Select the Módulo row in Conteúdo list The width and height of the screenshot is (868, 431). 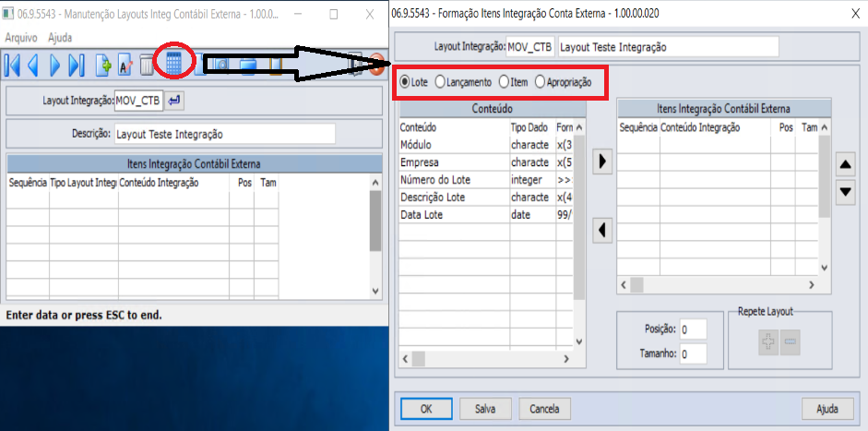click(487, 145)
